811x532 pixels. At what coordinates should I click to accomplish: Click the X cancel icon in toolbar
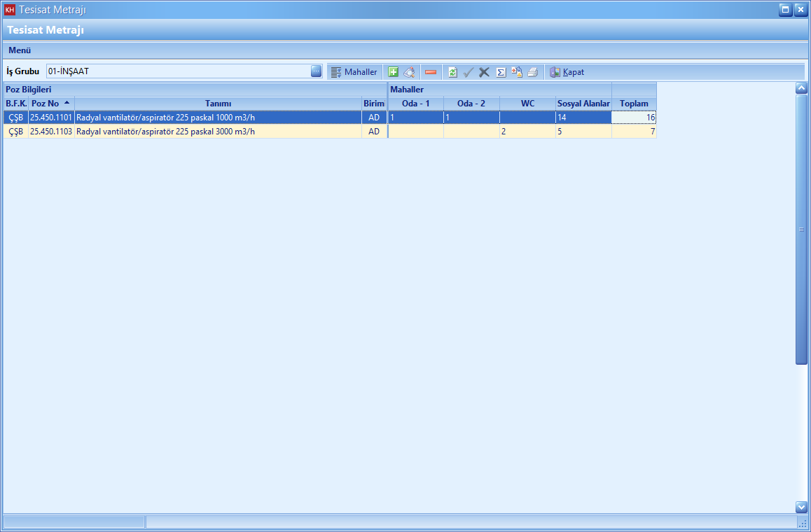[484, 72]
